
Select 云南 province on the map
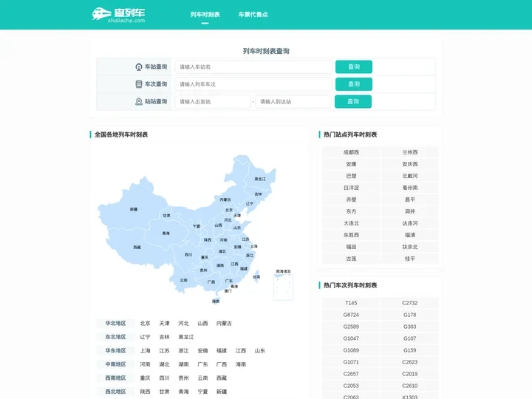[183, 280]
